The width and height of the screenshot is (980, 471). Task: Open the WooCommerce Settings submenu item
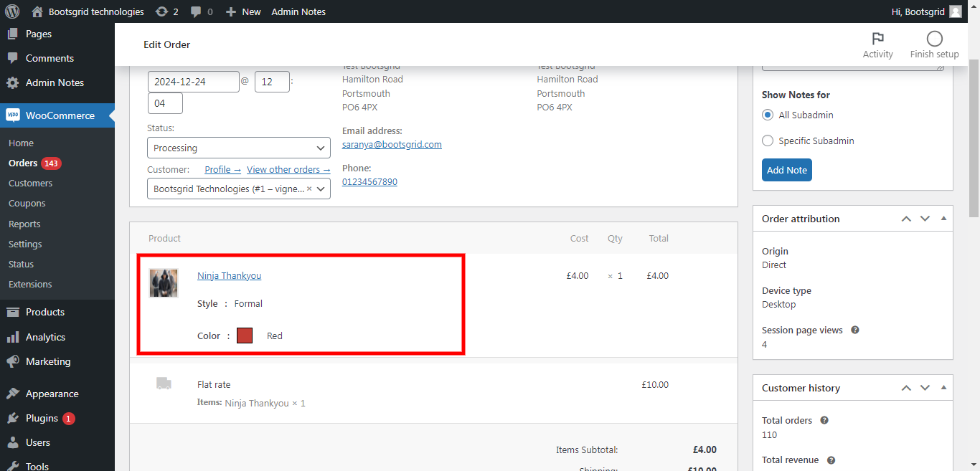[x=25, y=244]
